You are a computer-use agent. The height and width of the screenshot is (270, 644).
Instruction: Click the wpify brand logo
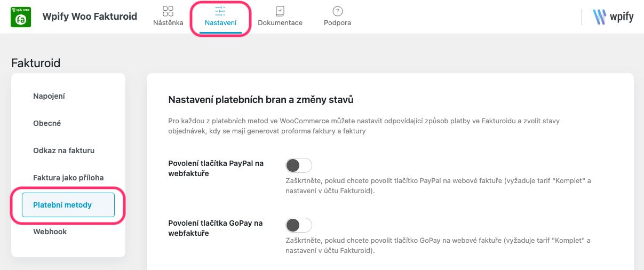coord(613,17)
